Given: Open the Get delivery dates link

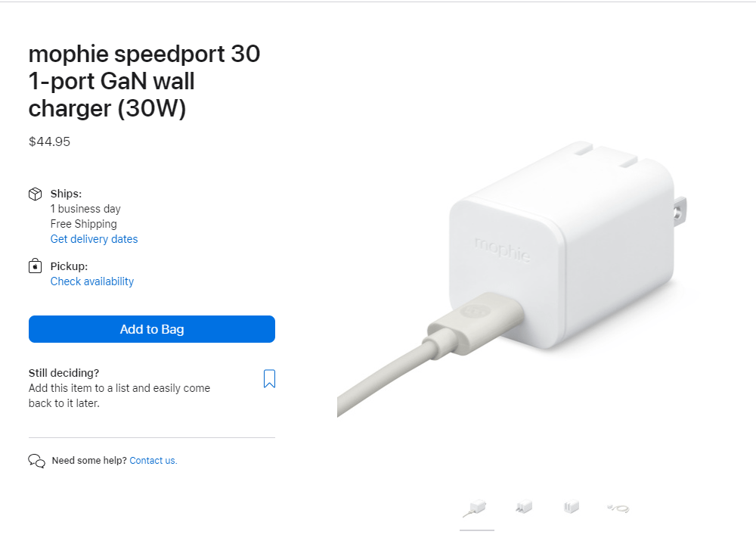Looking at the screenshot, I should coord(94,239).
